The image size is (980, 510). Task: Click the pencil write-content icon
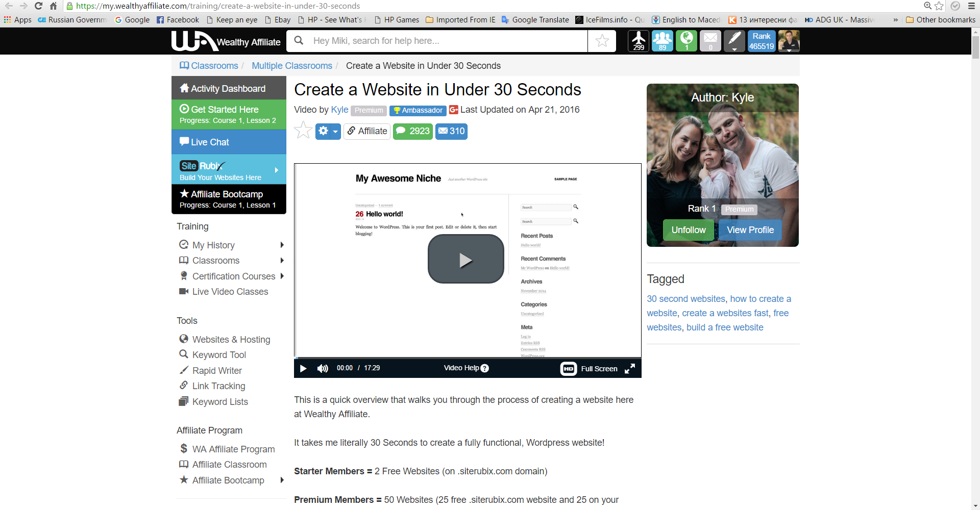click(x=734, y=41)
